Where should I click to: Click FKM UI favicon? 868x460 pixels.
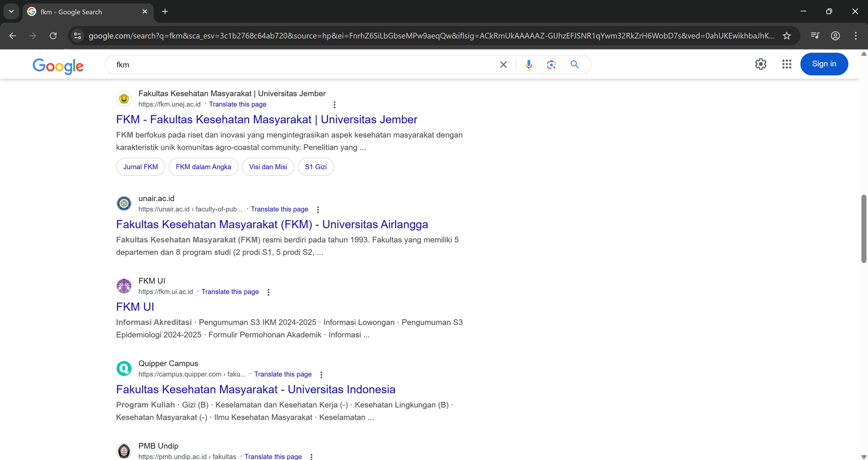[124, 286]
